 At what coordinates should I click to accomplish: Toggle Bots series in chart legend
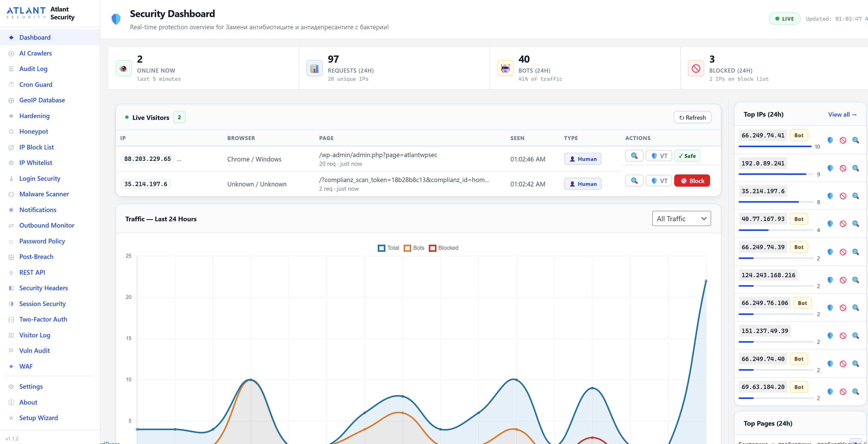point(414,248)
